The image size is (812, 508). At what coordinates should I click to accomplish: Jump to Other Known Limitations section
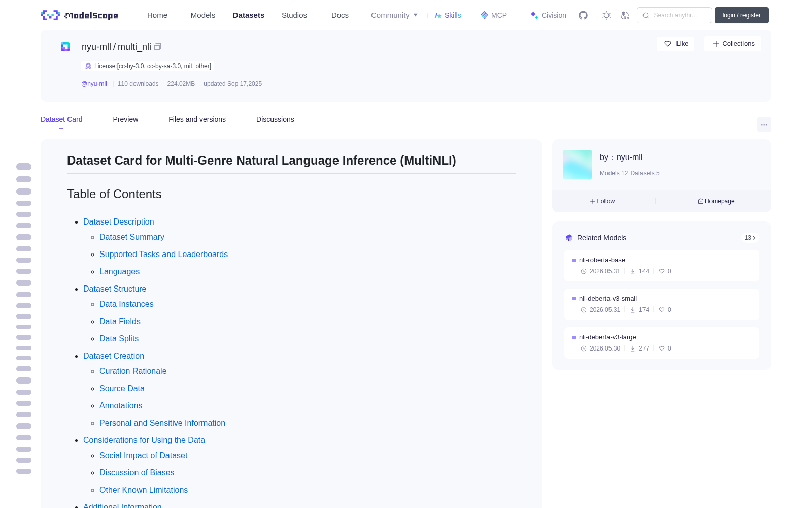(144, 490)
